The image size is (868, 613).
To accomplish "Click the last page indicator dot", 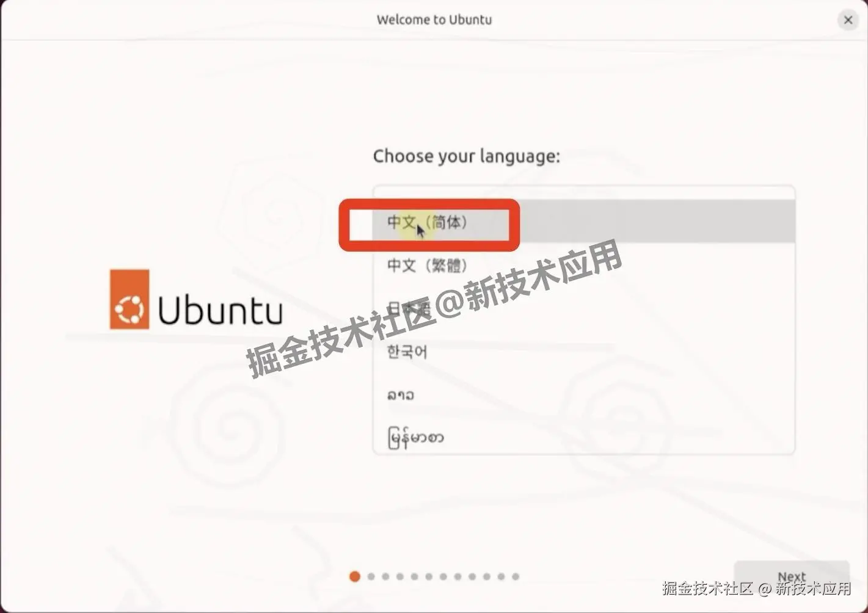I will tap(515, 576).
